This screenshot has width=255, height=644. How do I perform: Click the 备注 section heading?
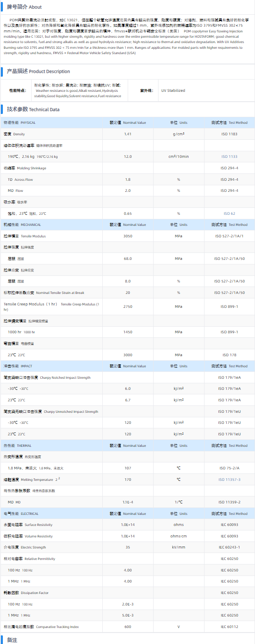(x=12, y=640)
